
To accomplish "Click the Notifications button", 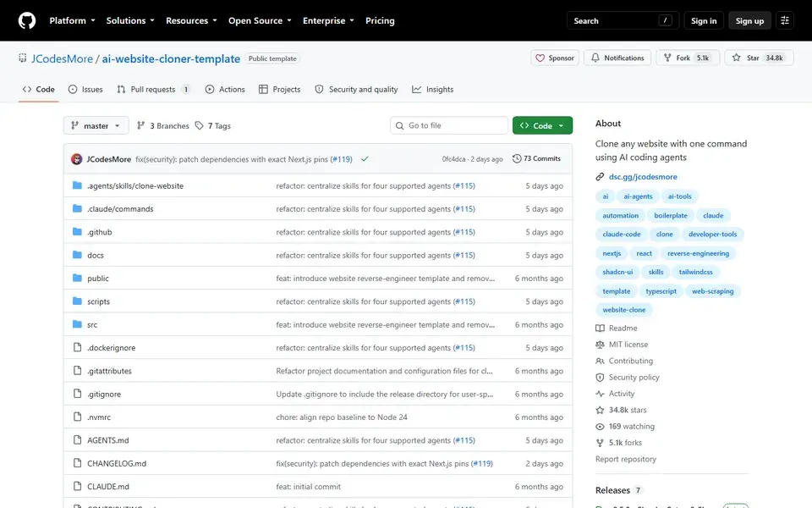I will [x=617, y=58].
